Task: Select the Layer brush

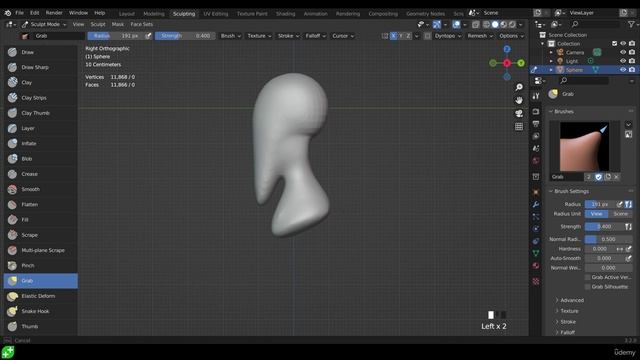Action: click(40, 128)
